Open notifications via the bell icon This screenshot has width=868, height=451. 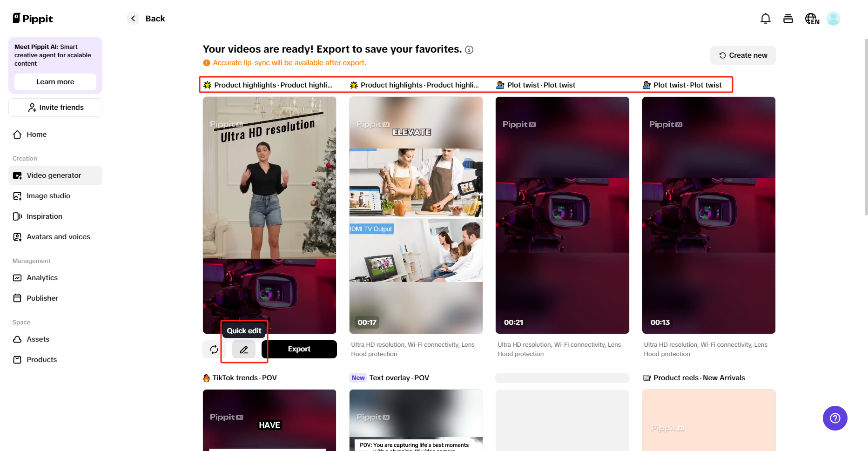click(x=765, y=18)
